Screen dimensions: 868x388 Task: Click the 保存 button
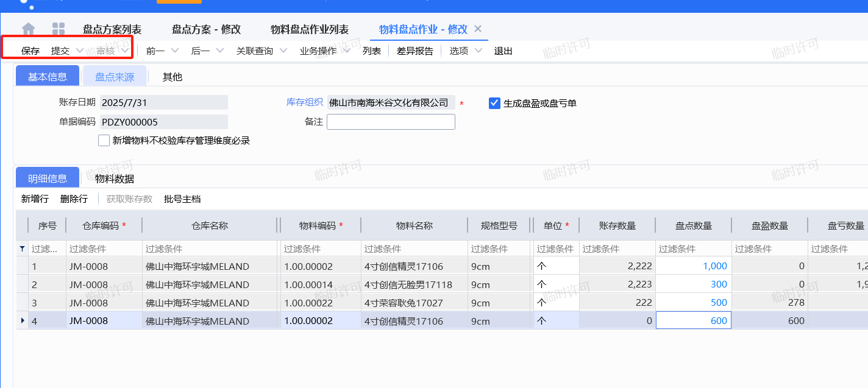pyautogui.click(x=30, y=51)
